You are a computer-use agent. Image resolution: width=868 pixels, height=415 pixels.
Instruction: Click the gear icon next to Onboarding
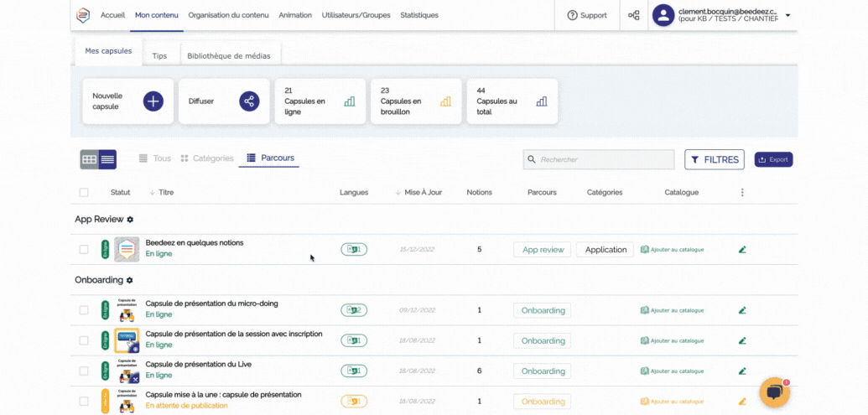(130, 280)
